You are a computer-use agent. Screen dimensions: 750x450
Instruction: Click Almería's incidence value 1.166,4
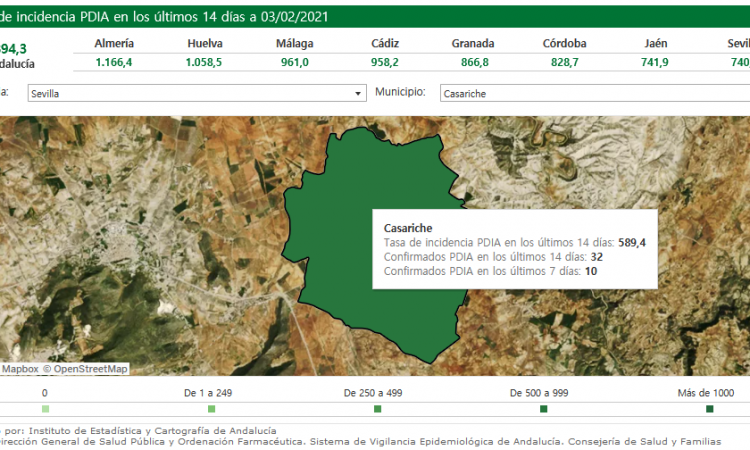pyautogui.click(x=114, y=62)
